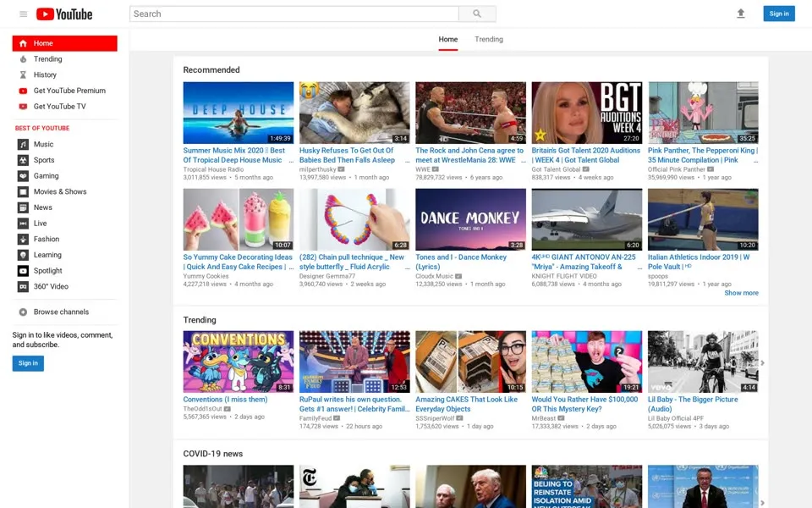812x508 pixels.
Task: Click the COVID-19 news section heading
Action: (x=213, y=454)
